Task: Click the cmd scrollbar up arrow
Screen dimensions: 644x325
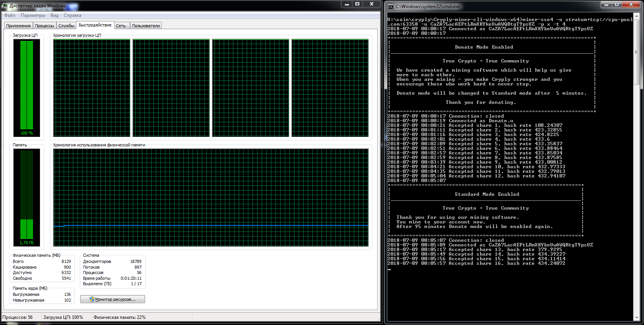Action: point(636,16)
